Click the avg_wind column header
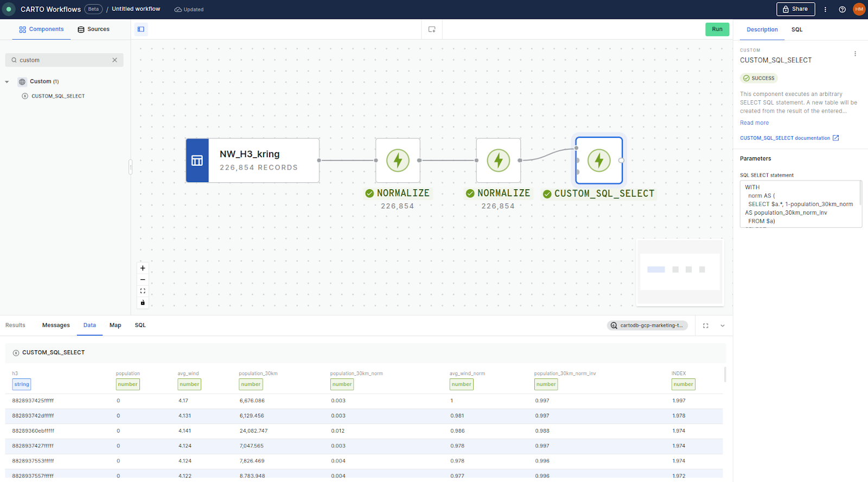This screenshot has width=868, height=482. coord(188,374)
